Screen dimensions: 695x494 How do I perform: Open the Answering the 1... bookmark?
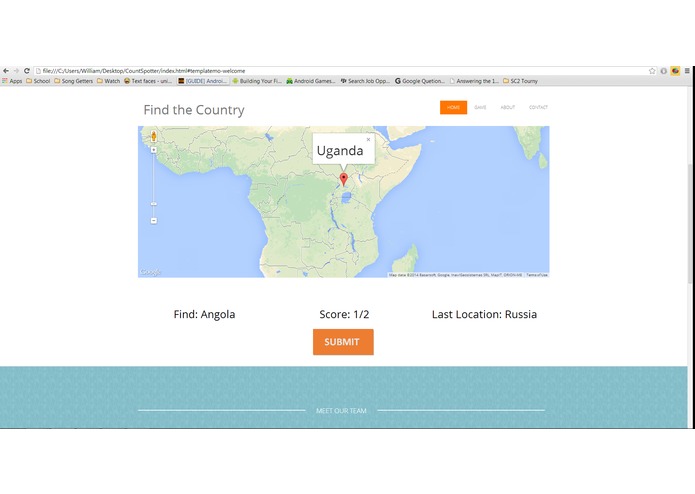pyautogui.click(x=474, y=81)
